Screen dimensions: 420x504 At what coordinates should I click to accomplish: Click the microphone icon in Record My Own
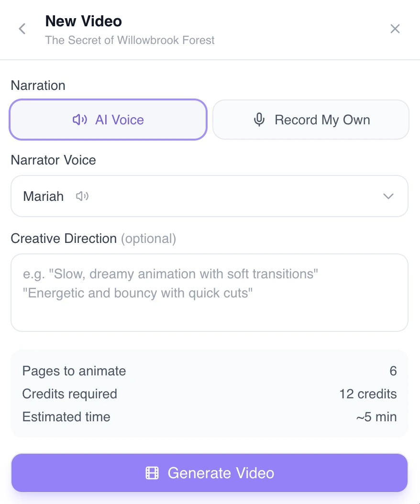[259, 120]
